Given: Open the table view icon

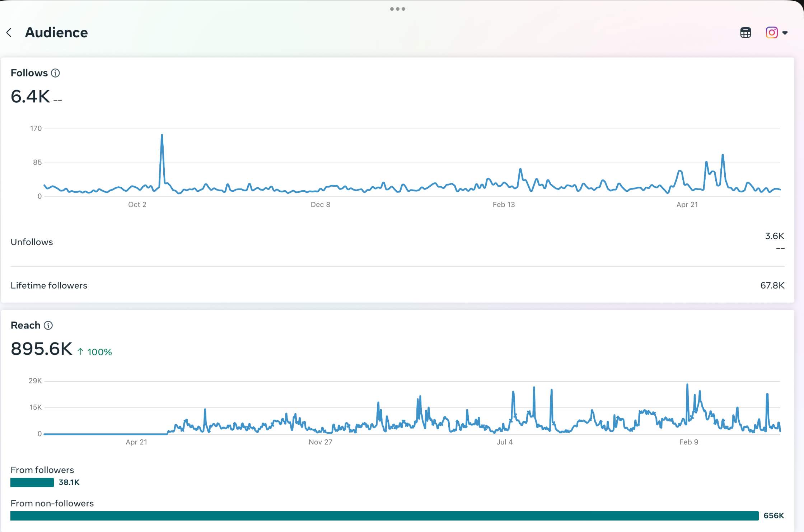Looking at the screenshot, I should (x=745, y=33).
